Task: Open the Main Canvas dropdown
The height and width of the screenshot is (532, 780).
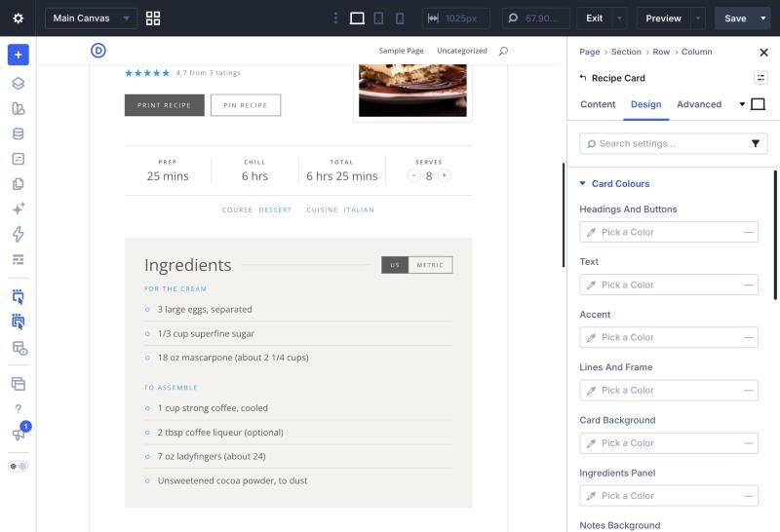Action: click(x=91, y=19)
